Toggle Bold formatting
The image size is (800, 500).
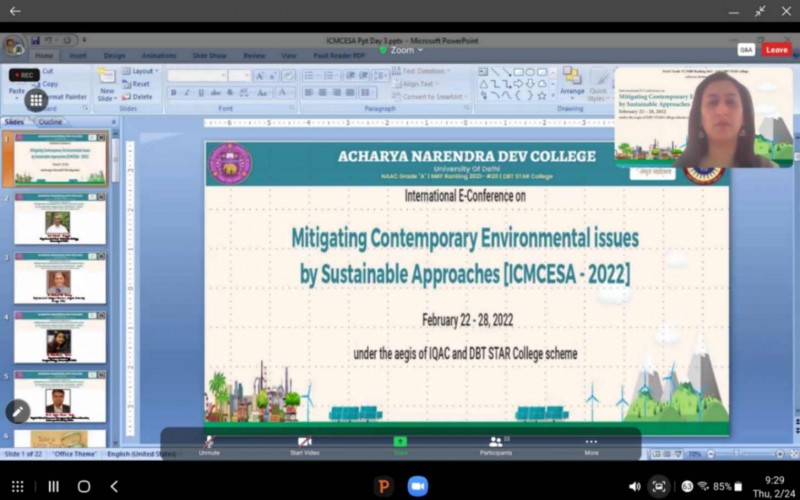click(x=173, y=93)
